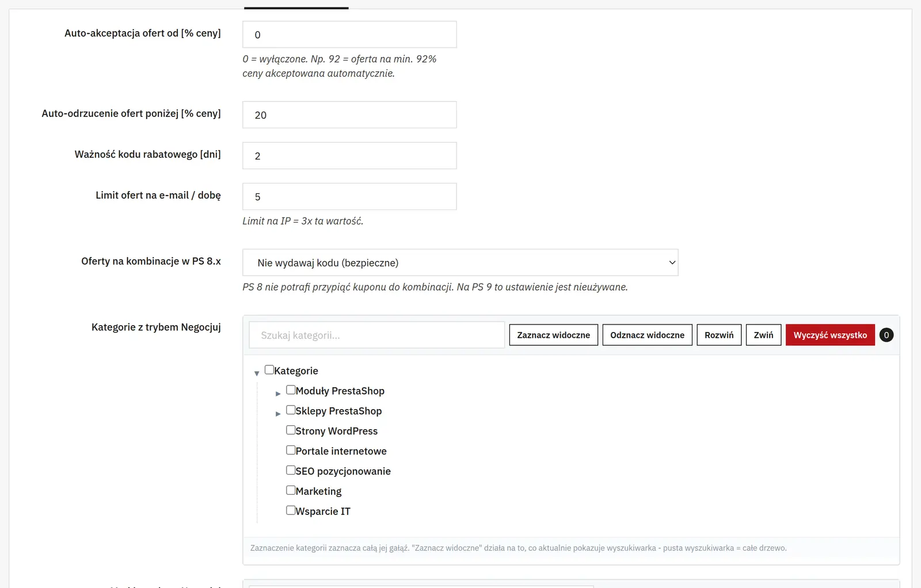Enable the SEO pozycjonowanie checkbox
The height and width of the screenshot is (588, 921).
pos(291,471)
